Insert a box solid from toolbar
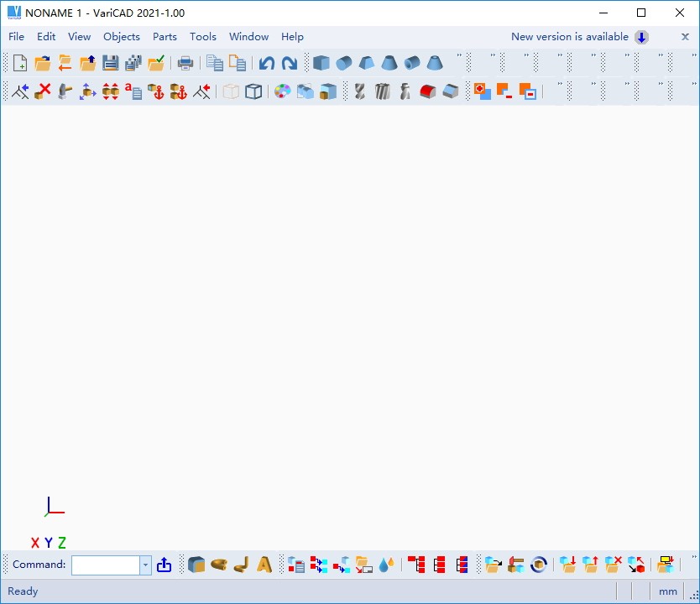The image size is (700, 604). coord(321,64)
